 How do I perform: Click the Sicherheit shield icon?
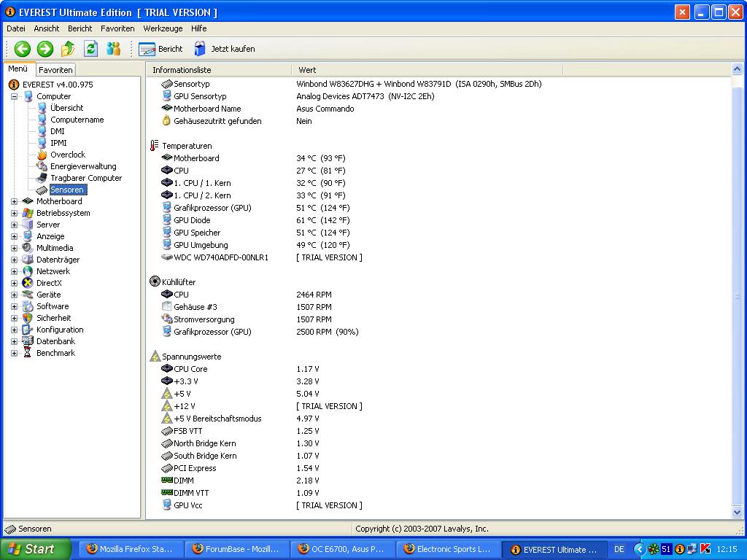(28, 318)
